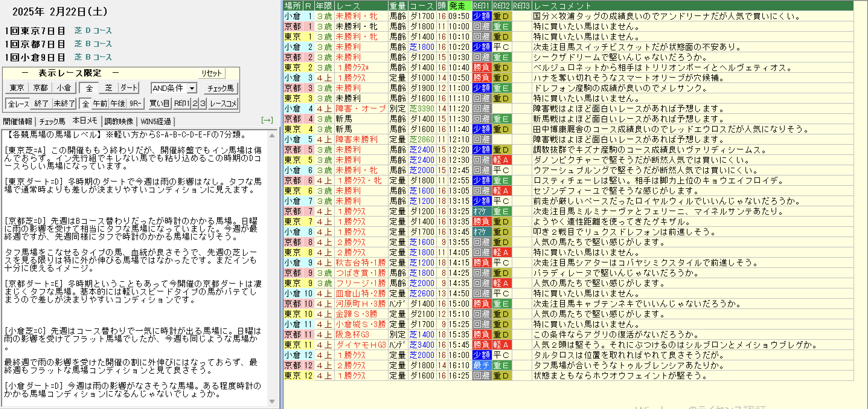Click the レースコメント column header
This screenshot has height=409, width=868.
[x=693, y=5]
